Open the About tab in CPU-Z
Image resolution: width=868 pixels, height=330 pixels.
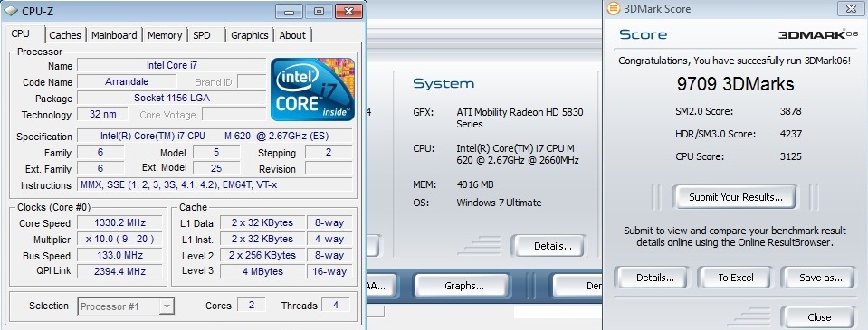coord(292,35)
